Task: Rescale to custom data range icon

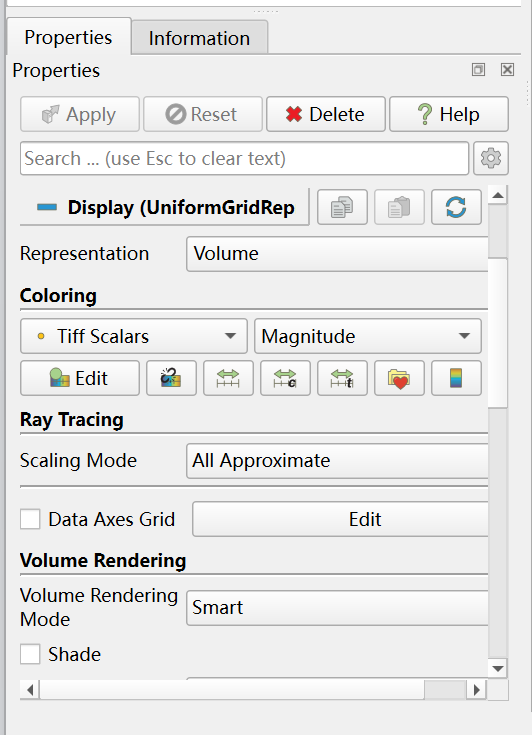Action: pos(285,378)
